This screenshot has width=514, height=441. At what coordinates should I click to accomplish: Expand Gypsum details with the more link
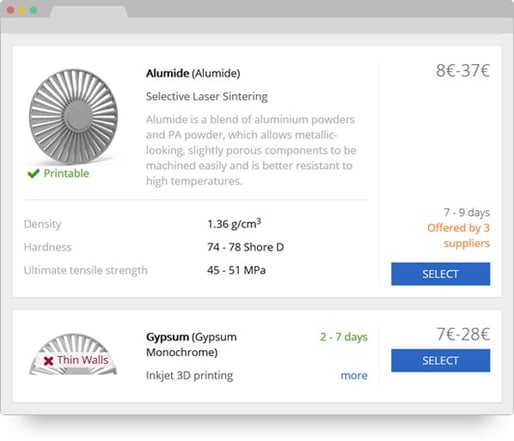354,376
